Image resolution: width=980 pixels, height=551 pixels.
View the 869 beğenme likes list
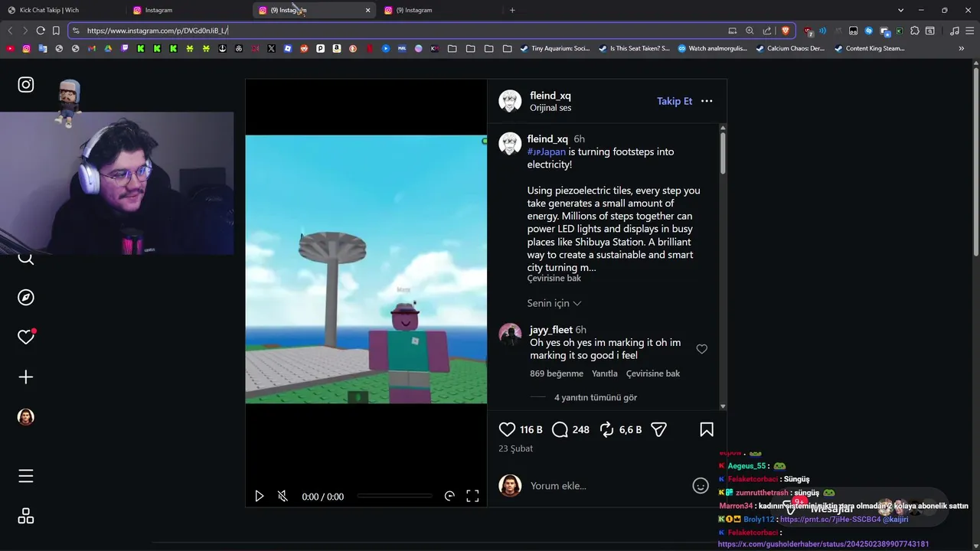coord(557,373)
